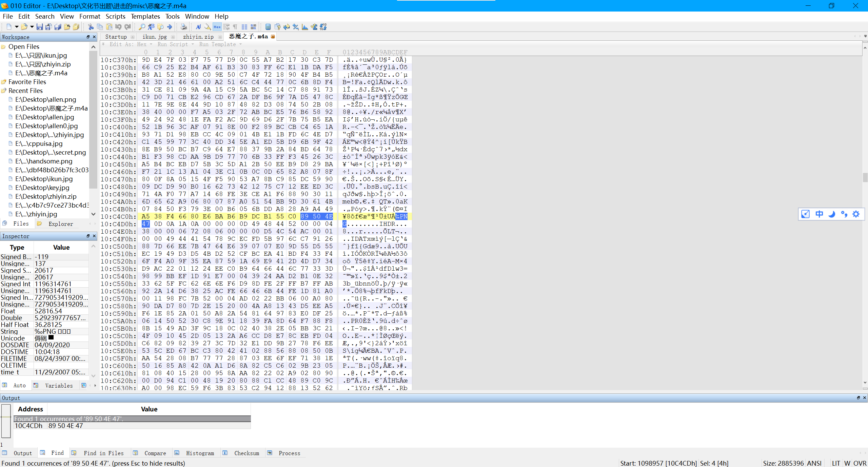This screenshot has height=467, width=868.
Task: Toggle binary 0100 0001 view button
Action: pos(253,27)
